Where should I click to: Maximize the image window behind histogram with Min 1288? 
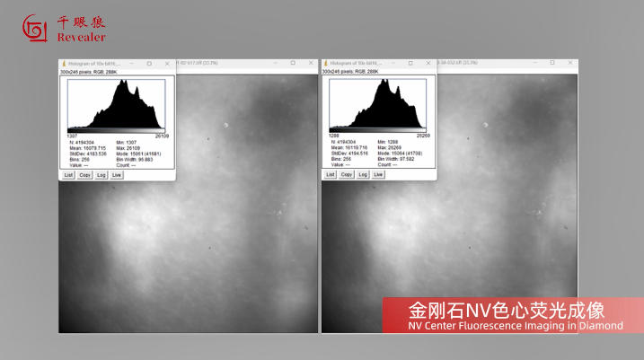click(552, 63)
